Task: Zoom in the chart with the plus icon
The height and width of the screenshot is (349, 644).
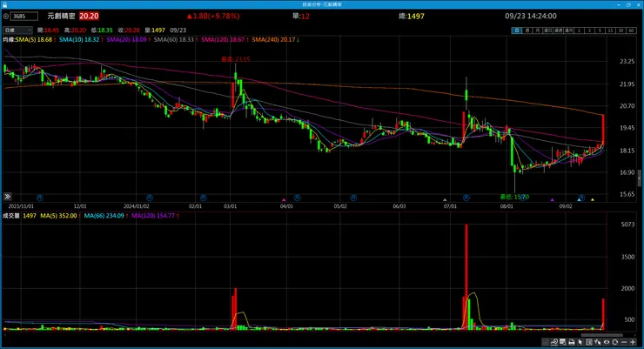Action: tap(633, 342)
